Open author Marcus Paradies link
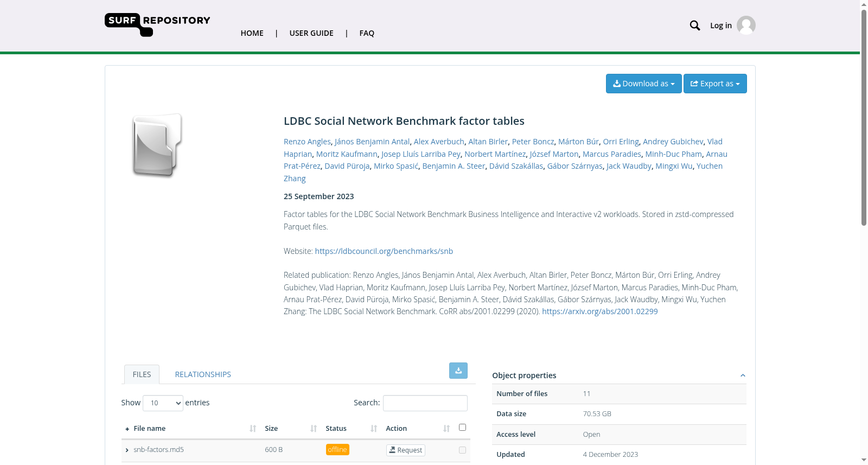Screen dimensions: 868x465 [612, 154]
